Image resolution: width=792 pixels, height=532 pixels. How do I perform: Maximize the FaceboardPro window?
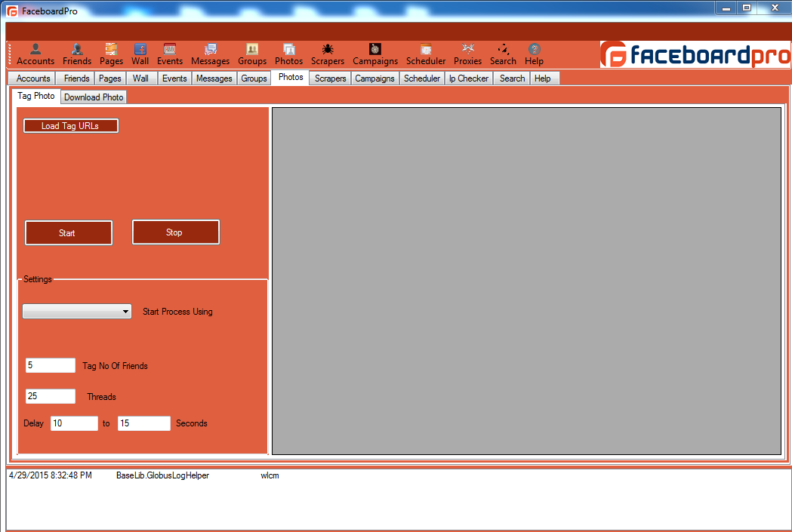(747, 8)
